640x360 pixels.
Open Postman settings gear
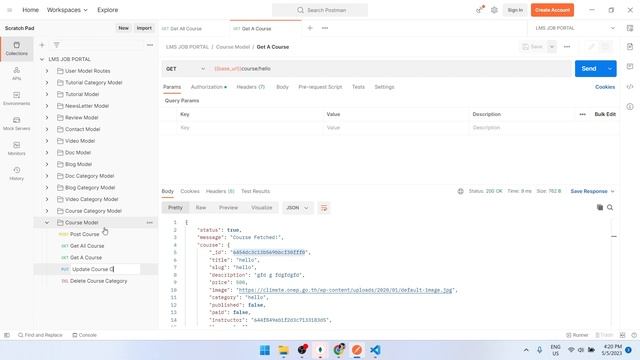pyautogui.click(x=494, y=10)
